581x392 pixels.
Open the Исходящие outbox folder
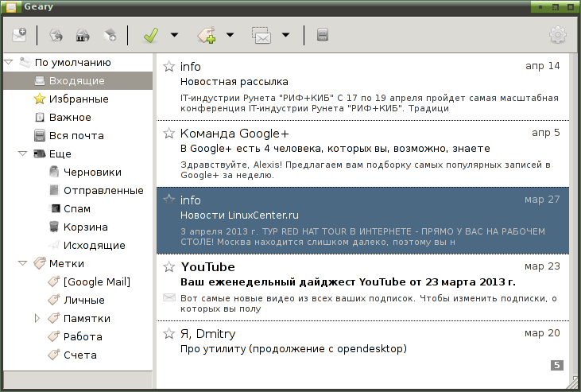coord(78,245)
